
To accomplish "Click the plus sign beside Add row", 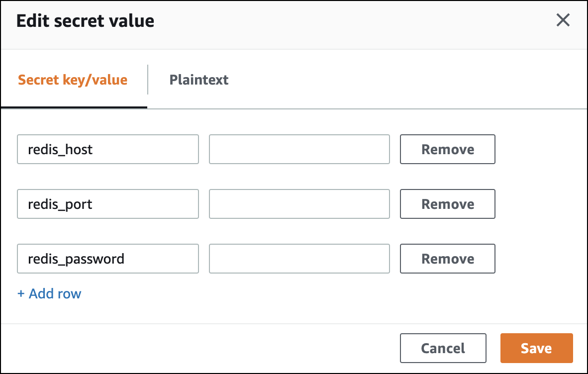I will 21,294.
